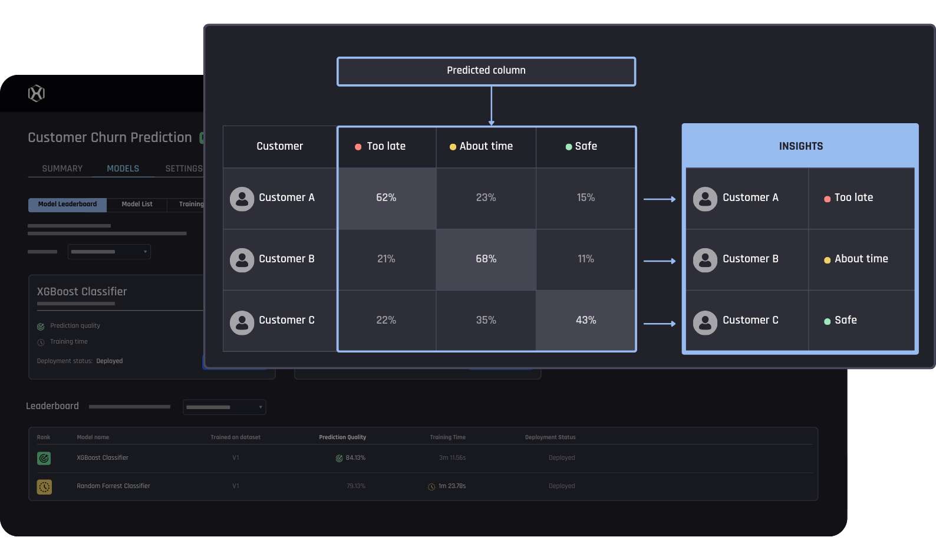This screenshot has height=560, width=936.
Task: Click the XGBoost Classifier card title
Action: (x=82, y=292)
